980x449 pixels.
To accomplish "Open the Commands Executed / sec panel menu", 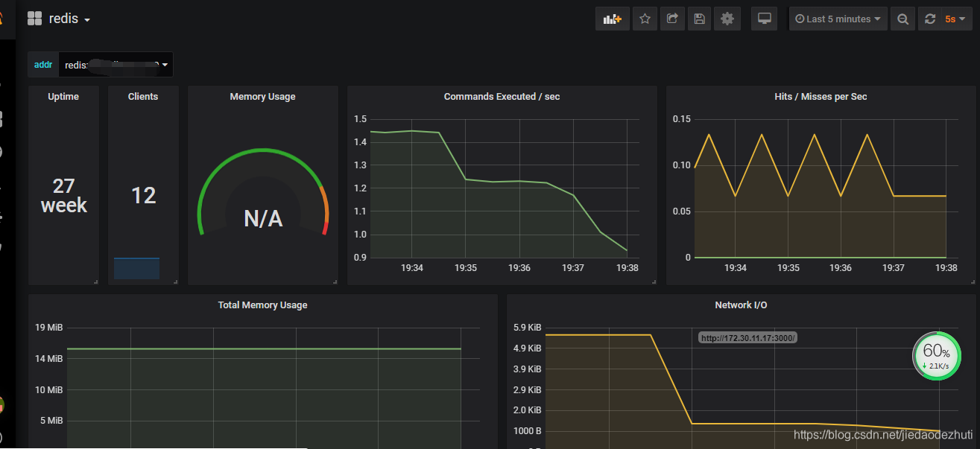I will click(x=502, y=97).
